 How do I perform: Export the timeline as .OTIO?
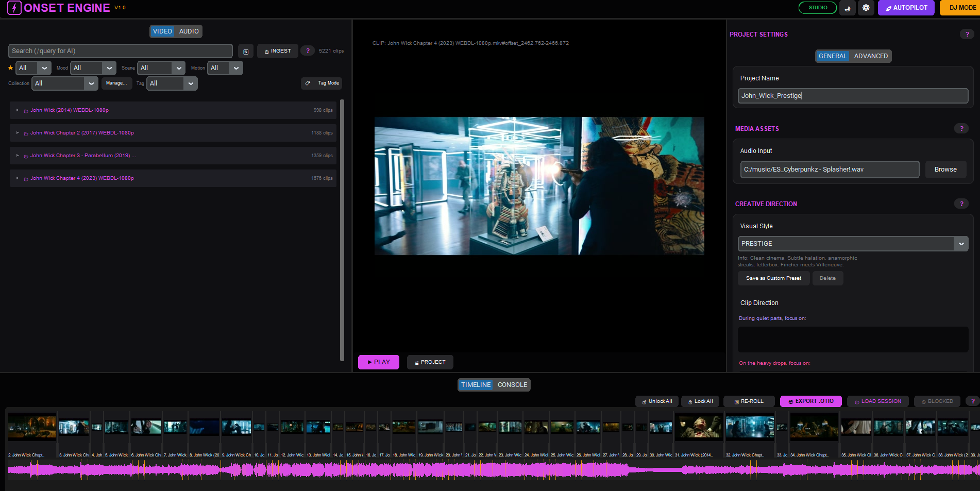(x=810, y=401)
